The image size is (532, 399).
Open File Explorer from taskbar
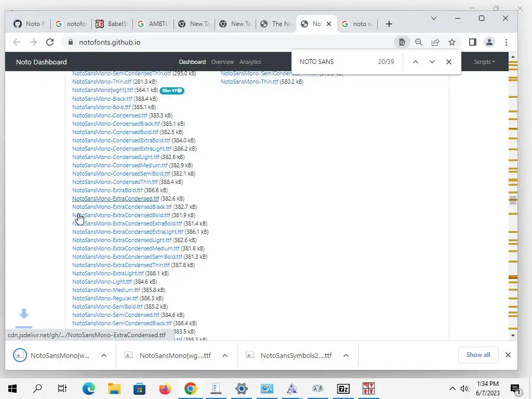114,389
